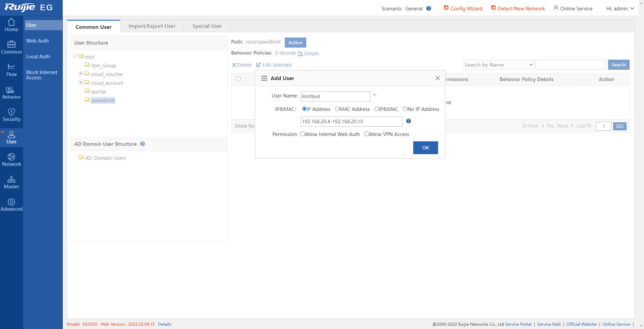The image size is (644, 329).
Task: Switch to the Special User tab
Action: click(207, 26)
